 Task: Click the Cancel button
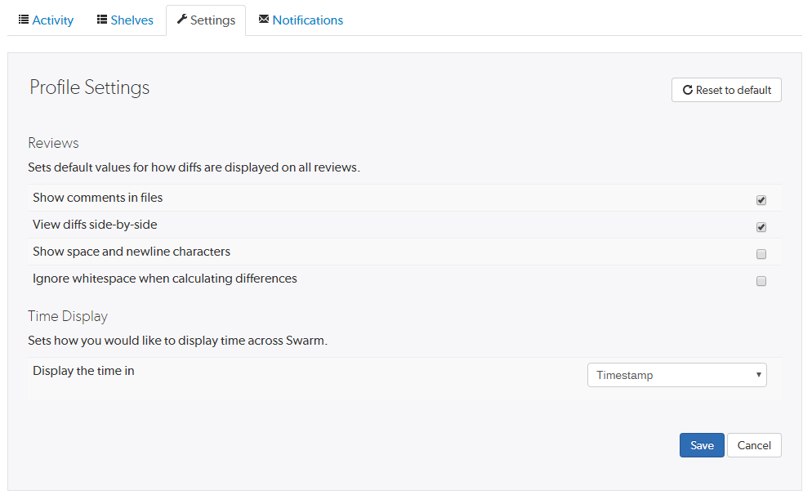pos(753,445)
